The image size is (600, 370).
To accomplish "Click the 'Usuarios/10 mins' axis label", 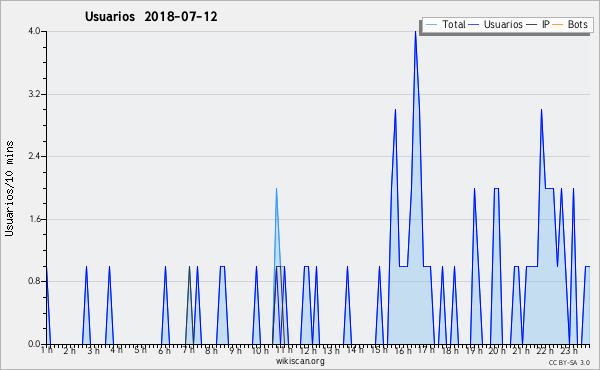I will coord(9,189).
